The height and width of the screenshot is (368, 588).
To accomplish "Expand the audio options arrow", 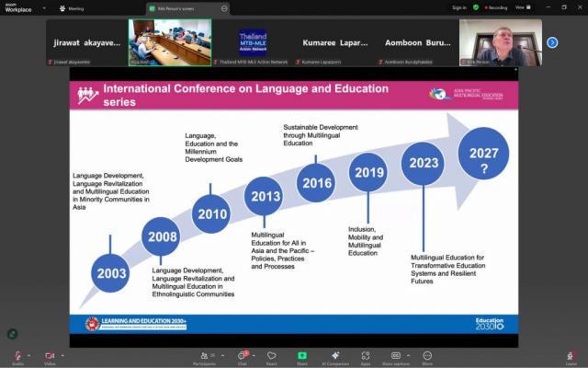I will (29, 355).
